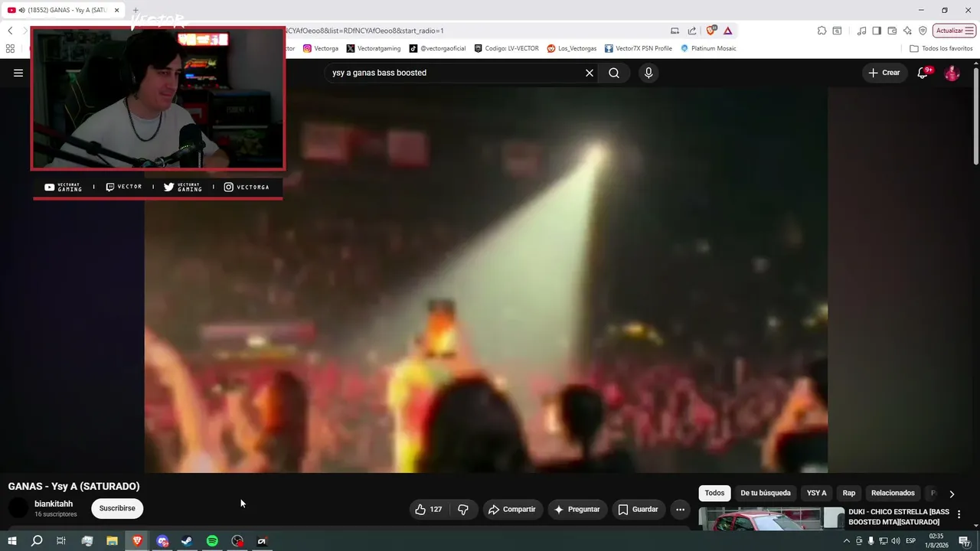Go back with the browser back arrow
Screen dimensions: 980x551
(x=10, y=31)
